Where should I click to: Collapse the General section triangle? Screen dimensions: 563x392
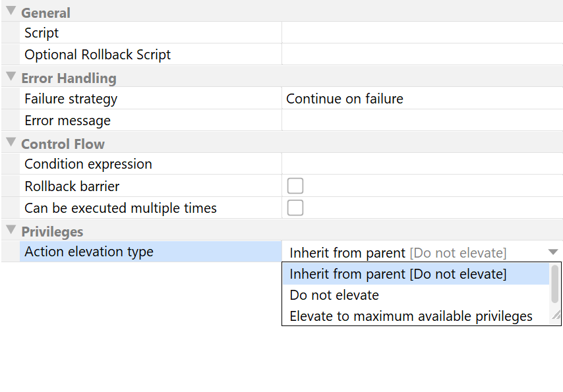point(11,11)
